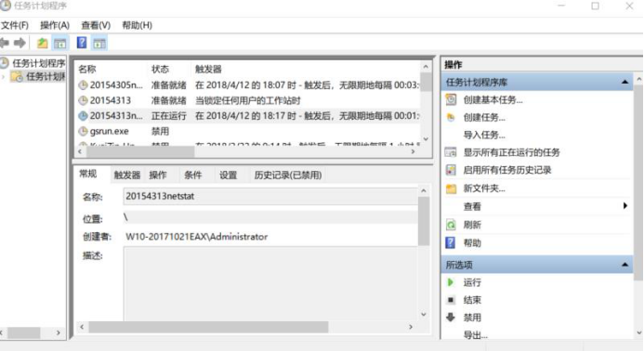Image resolution: width=644 pixels, height=351 pixels.
Task: Click the Back arrow toolbar icon
Action: click(x=5, y=43)
